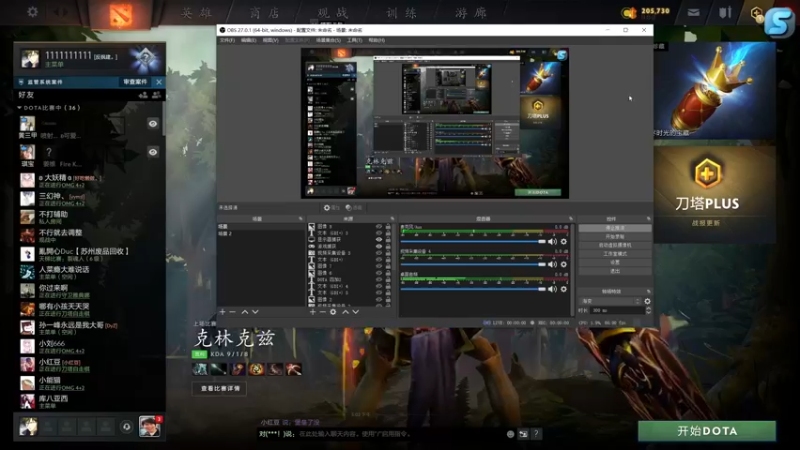Viewport: 800px width, 450px height.
Task: Mute the 麦克风/Aux speaker icon
Action: point(553,241)
